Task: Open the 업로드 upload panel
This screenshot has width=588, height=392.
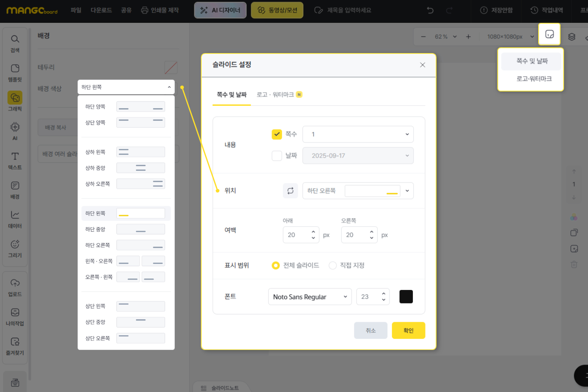Action: [x=15, y=287]
